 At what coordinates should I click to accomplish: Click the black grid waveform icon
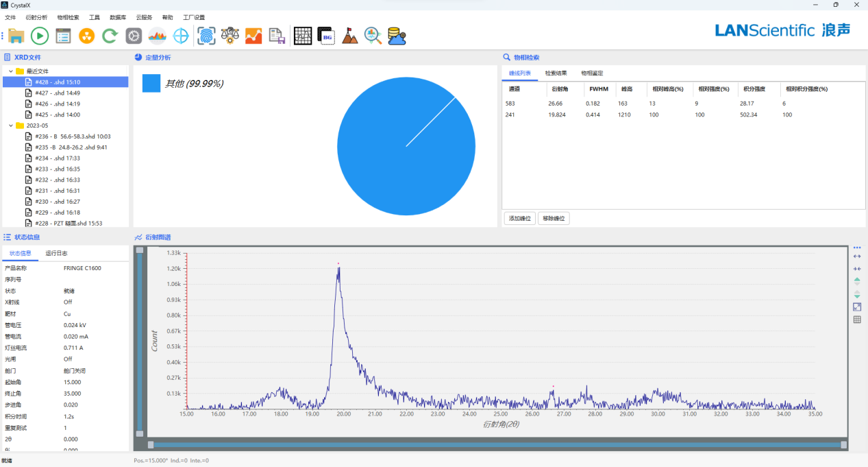pos(303,36)
